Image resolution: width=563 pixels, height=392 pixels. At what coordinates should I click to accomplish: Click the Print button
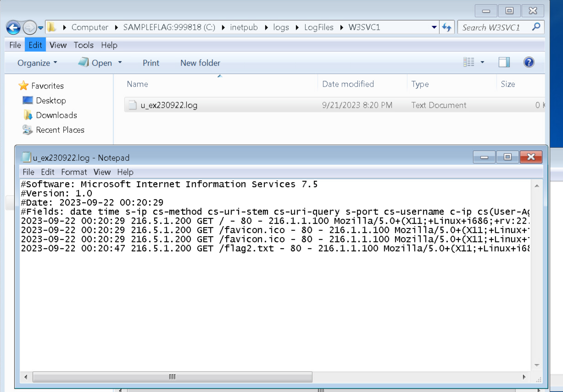(151, 63)
